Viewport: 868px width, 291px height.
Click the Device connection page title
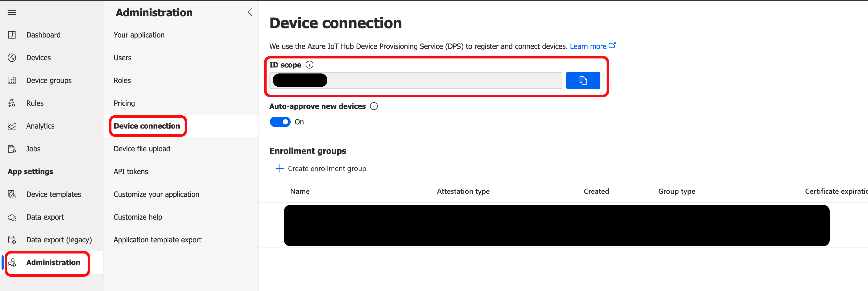336,23
